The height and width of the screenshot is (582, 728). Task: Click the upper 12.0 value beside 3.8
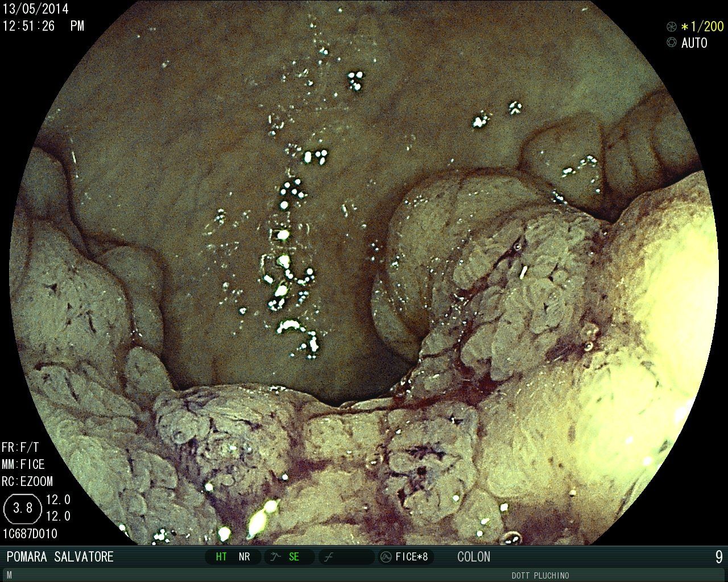(58, 500)
